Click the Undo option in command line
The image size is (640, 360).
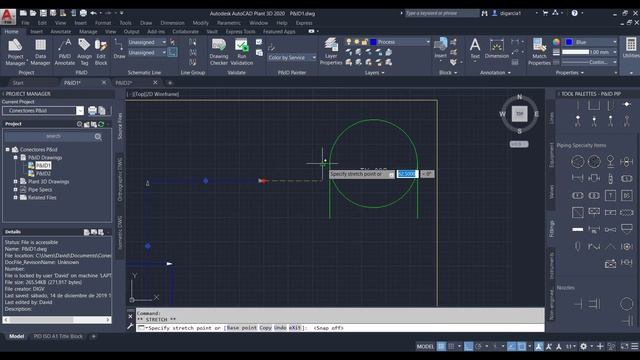(x=280, y=328)
